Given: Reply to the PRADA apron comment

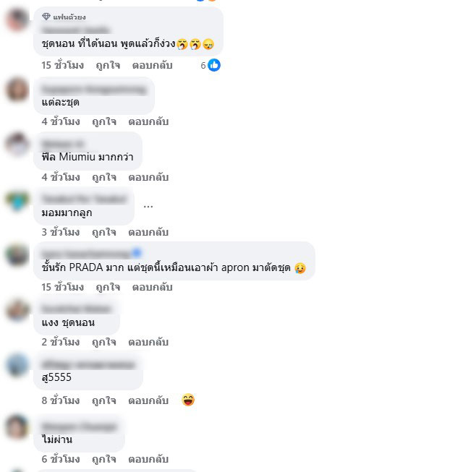Looking at the screenshot, I should pos(152,287).
